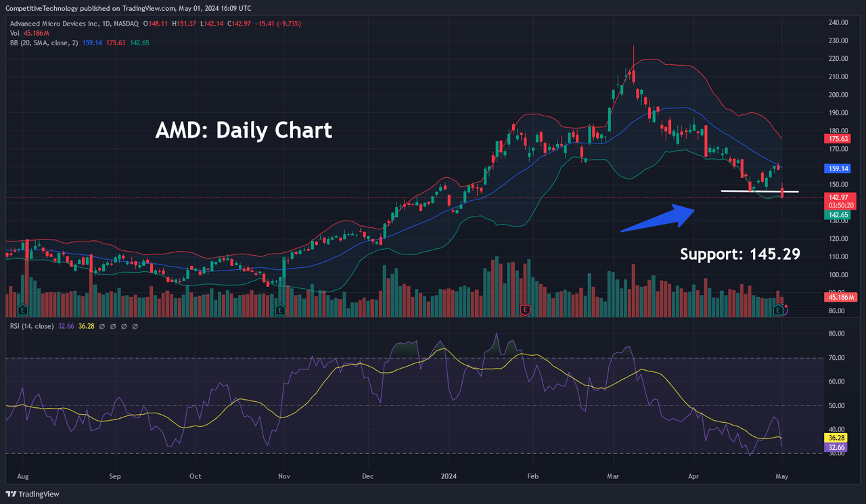Viewport: 866px width, 504px height.
Task: Click the 100.00 price axis label
Action: 838,275
